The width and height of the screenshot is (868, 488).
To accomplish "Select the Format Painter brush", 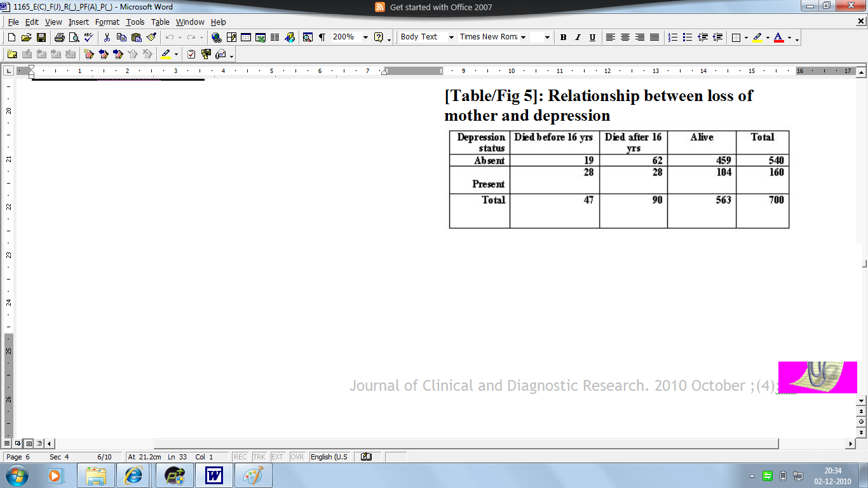I will click(151, 37).
